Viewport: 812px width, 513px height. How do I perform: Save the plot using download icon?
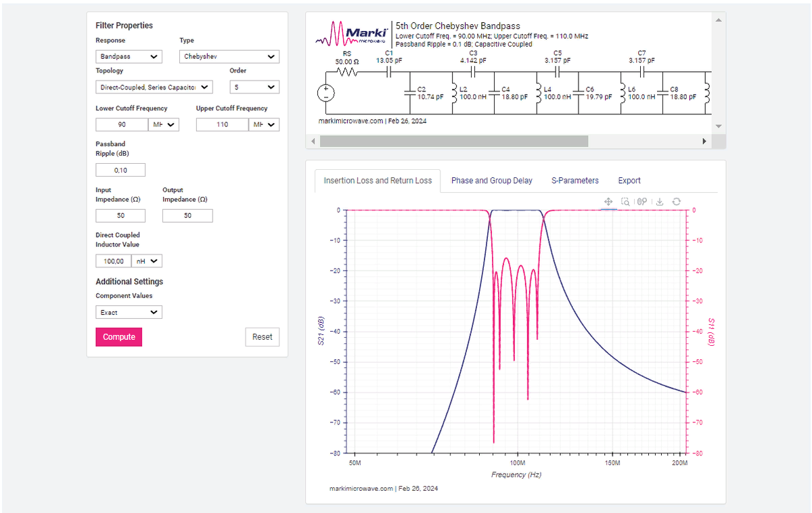pyautogui.click(x=660, y=202)
